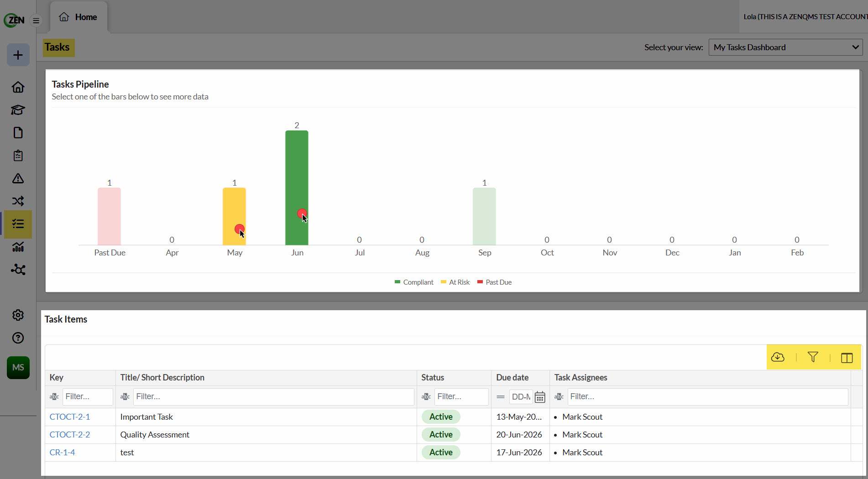Toggle the hamburger sidebar menu

pyautogui.click(x=36, y=21)
